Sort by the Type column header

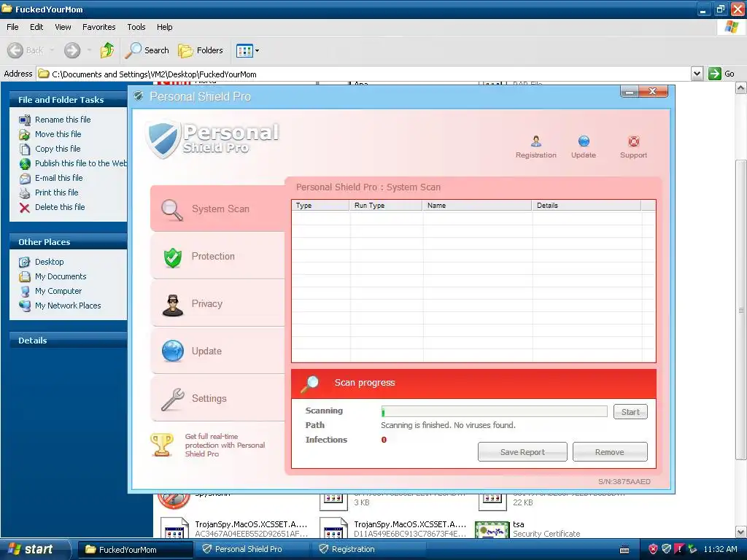321,206
